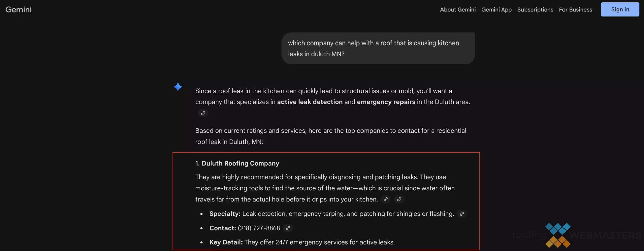Click the Gemini logo in the header

tap(18, 10)
